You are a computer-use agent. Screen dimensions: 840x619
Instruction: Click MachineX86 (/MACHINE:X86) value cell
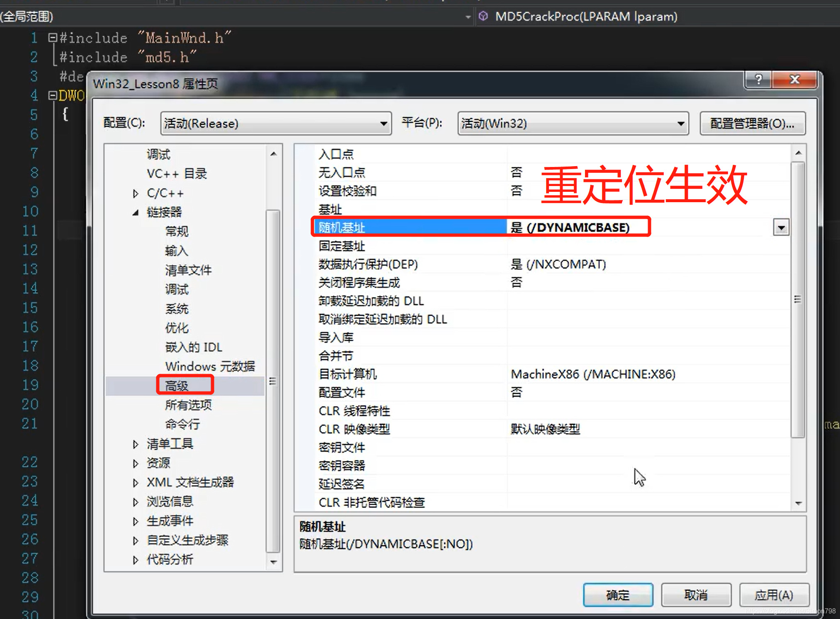(x=649, y=374)
